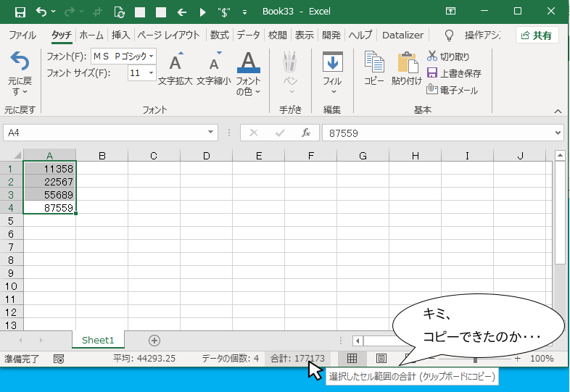Add a new sheet with plus icon
570x392 pixels.
154,341
